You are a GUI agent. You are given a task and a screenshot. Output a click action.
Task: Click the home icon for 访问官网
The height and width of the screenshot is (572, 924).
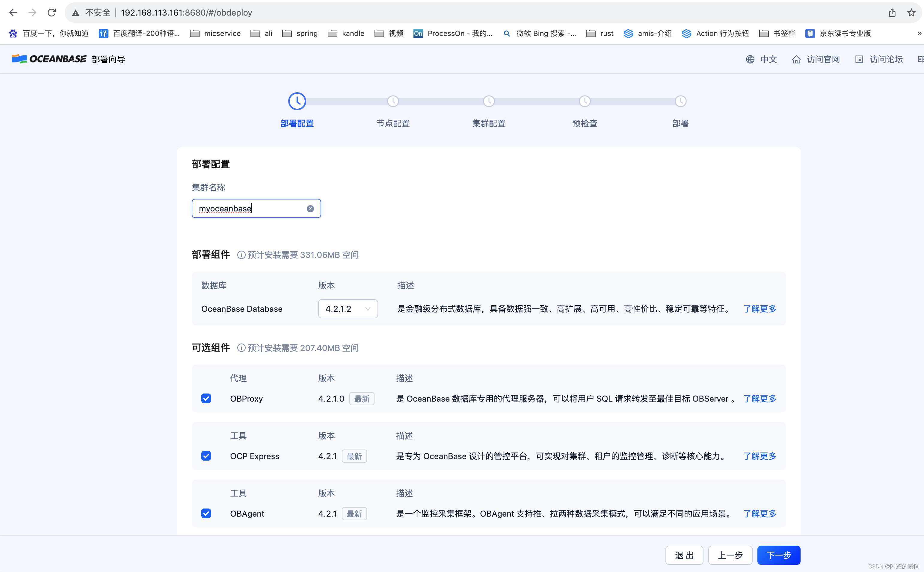tap(796, 59)
